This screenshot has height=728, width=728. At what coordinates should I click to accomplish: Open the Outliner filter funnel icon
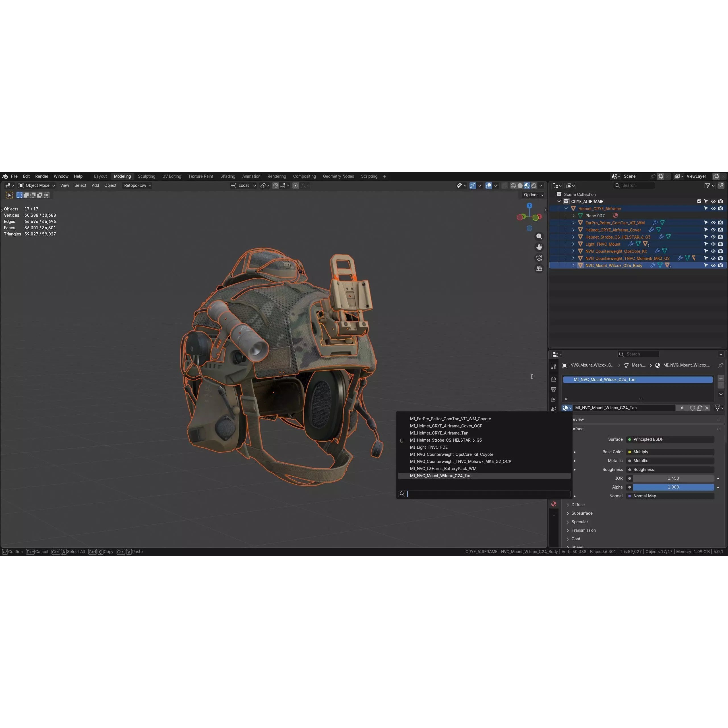pos(708,186)
